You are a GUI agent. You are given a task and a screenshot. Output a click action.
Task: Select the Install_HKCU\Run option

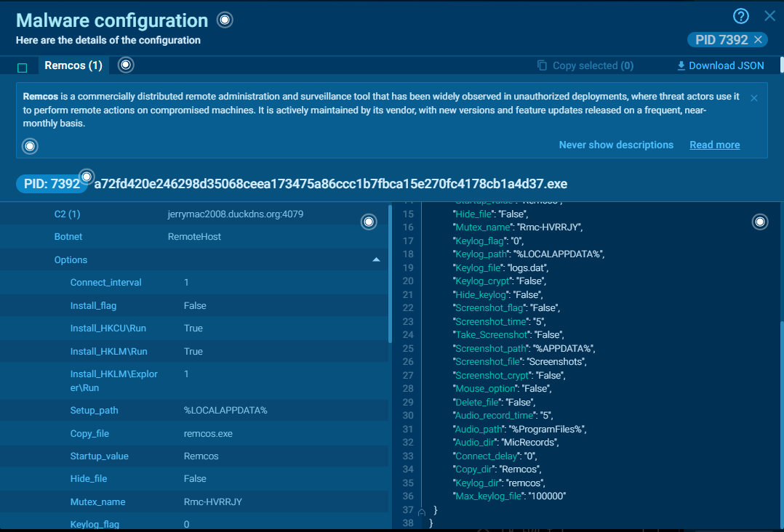point(194,329)
